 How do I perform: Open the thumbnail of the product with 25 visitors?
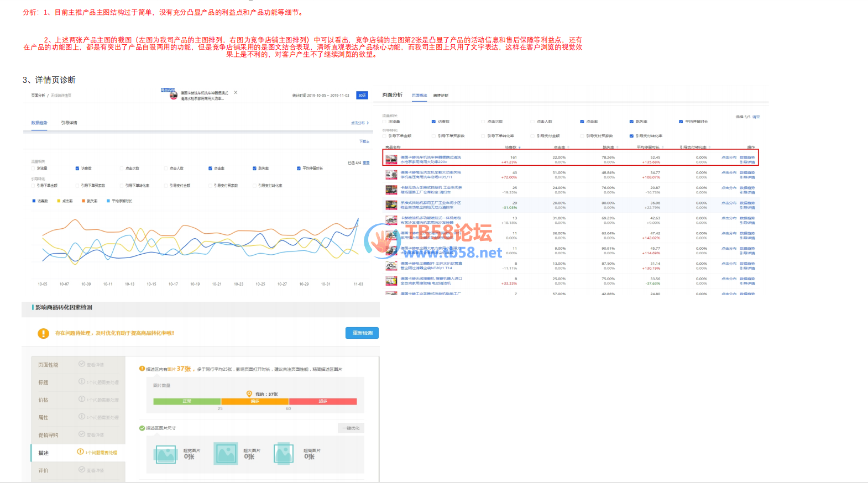coord(391,190)
